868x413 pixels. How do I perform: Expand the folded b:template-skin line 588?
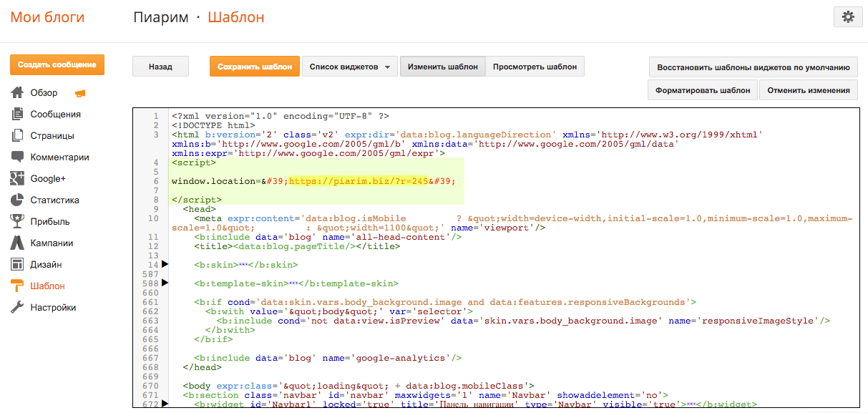coord(165,283)
